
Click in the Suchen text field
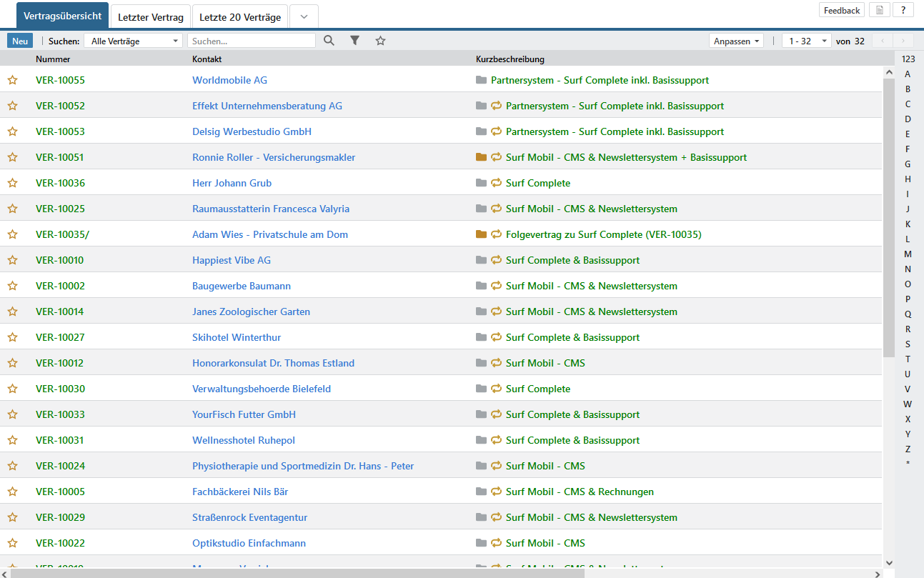pyautogui.click(x=251, y=41)
